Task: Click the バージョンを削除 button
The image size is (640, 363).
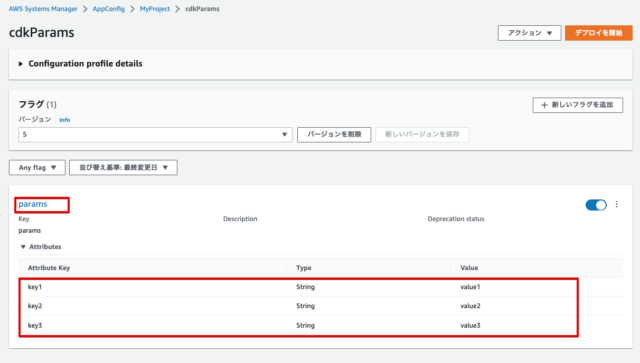Action: click(334, 135)
